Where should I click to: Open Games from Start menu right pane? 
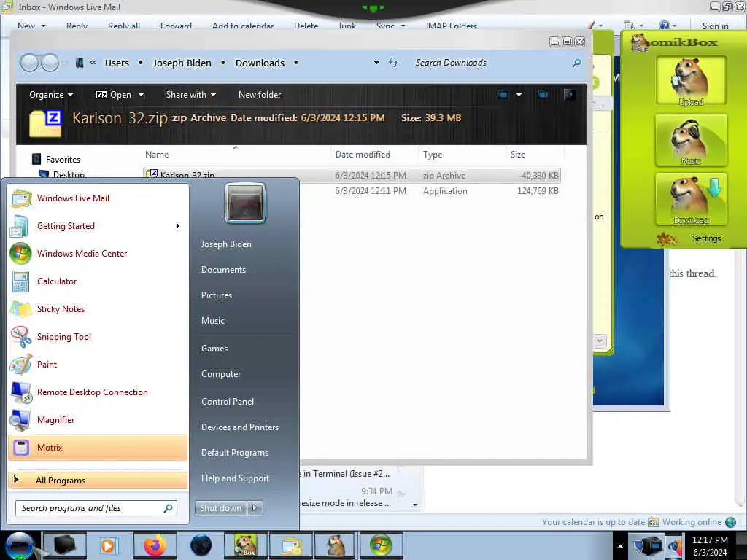214,349
